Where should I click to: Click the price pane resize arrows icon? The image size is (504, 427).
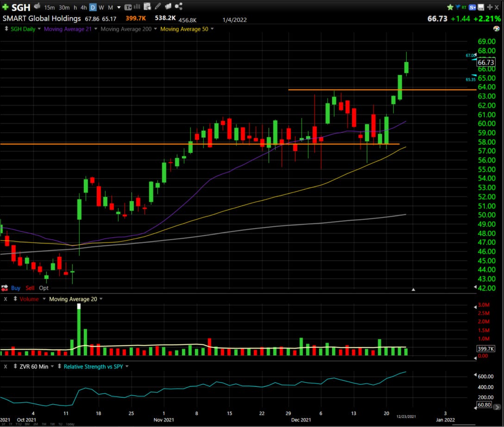(x=6, y=29)
